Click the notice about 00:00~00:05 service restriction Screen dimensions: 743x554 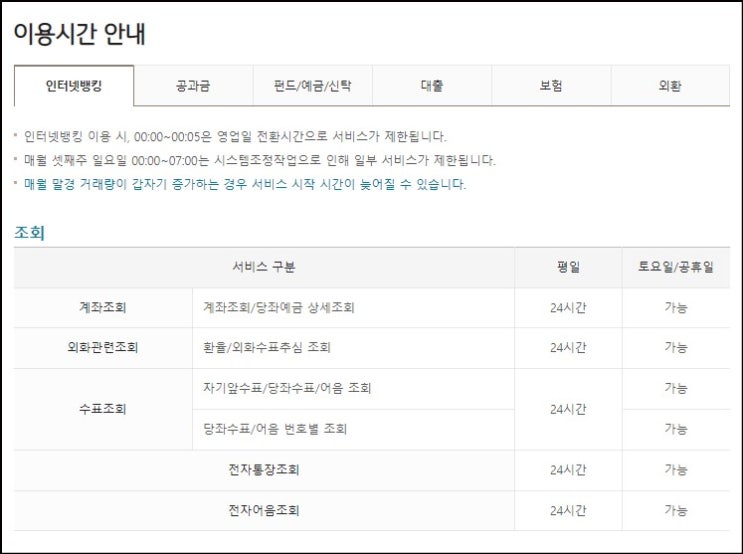coord(236,136)
